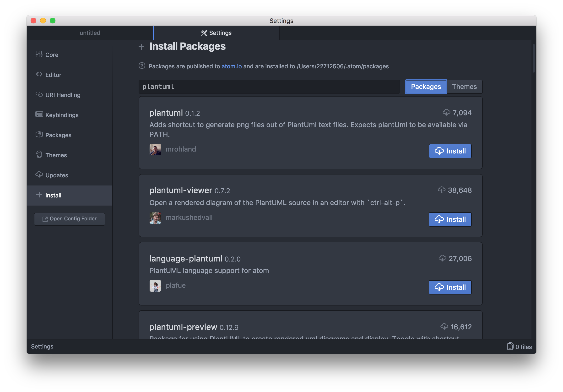563x392 pixels.
Task: Select URI Handling in the sidebar
Action: [x=63, y=95]
